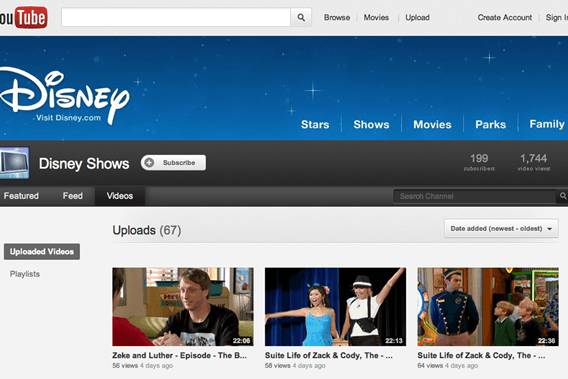The height and width of the screenshot is (379, 568).
Task: Switch to the Featured tab
Action: (21, 196)
